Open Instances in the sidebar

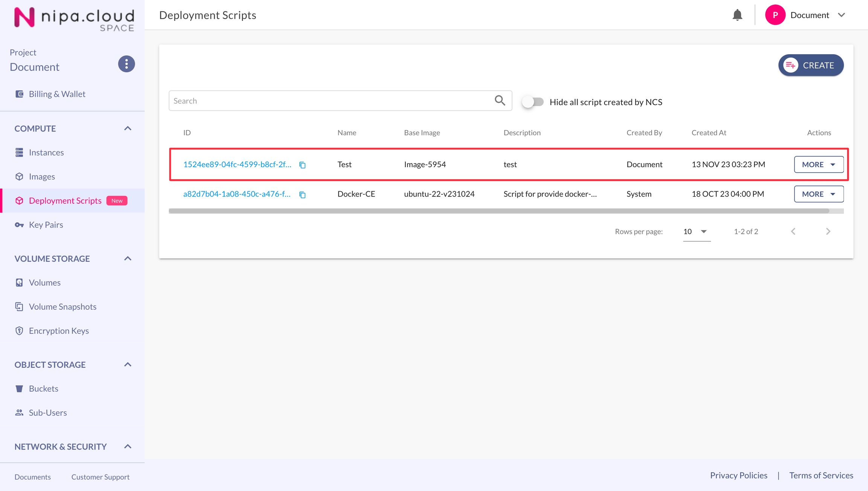(x=46, y=152)
